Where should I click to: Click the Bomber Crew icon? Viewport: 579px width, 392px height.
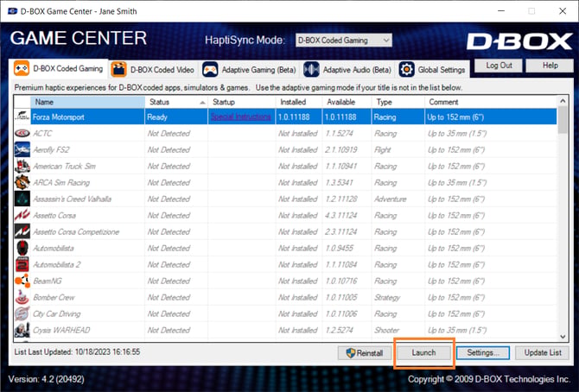[x=22, y=298]
